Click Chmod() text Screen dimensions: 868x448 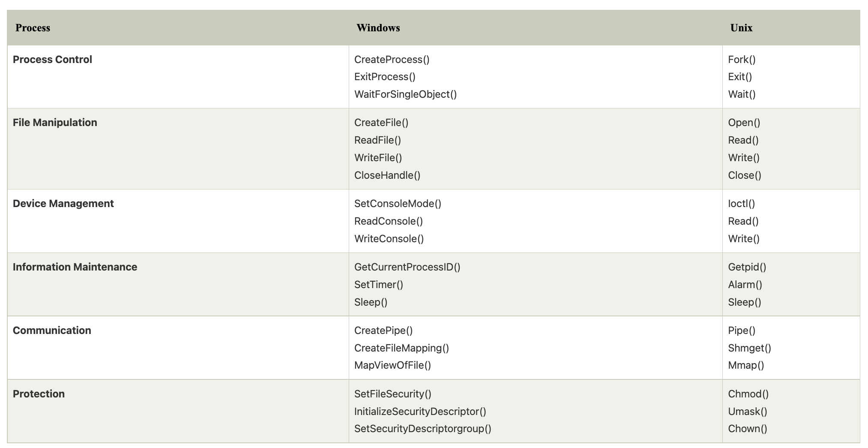point(748,394)
